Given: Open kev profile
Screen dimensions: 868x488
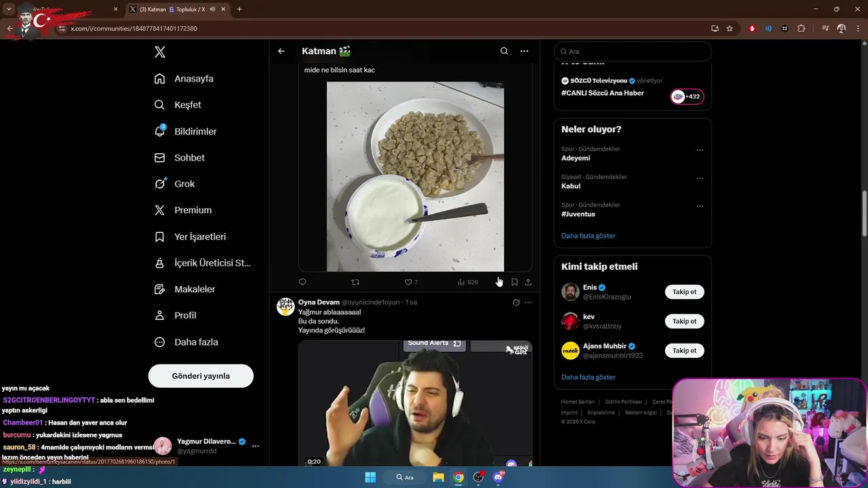Looking at the screenshot, I should (589, 317).
